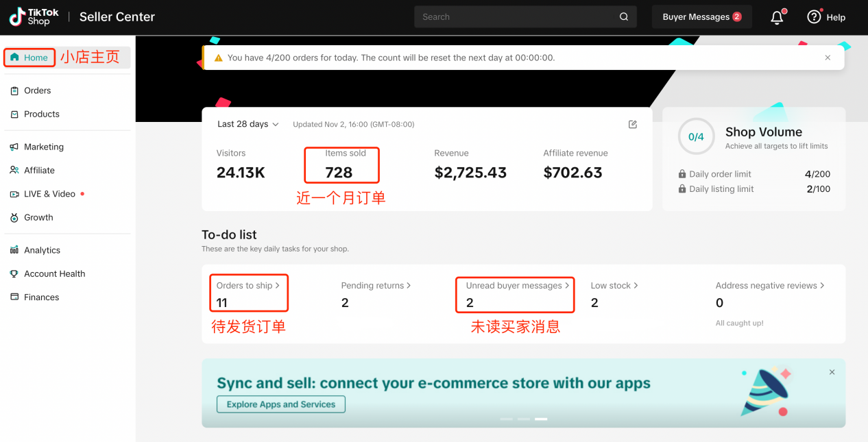
Task: Click the Account Health trophy icon
Action: point(14,274)
